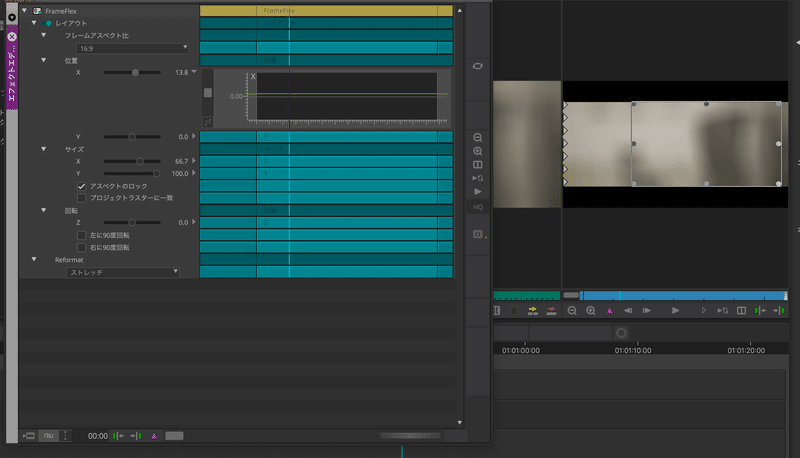The width and height of the screenshot is (800, 458).
Task: Open the 16:9 frame aspect dropdown
Action: (x=133, y=48)
